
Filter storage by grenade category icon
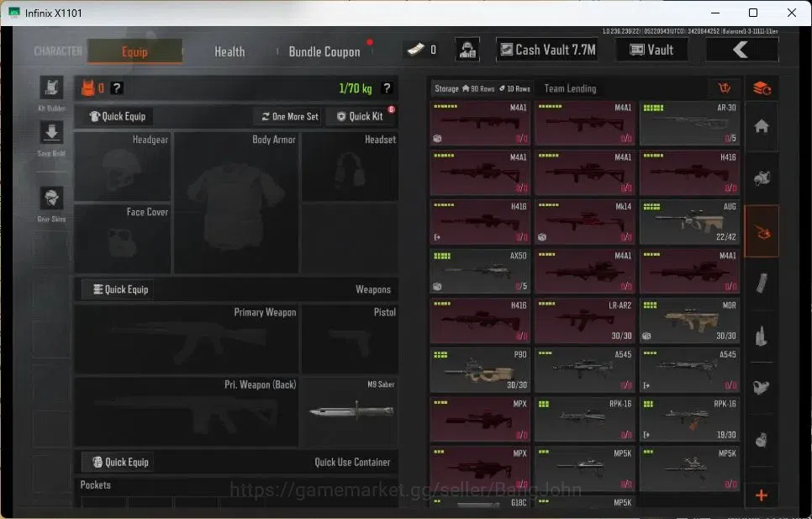coord(762,440)
